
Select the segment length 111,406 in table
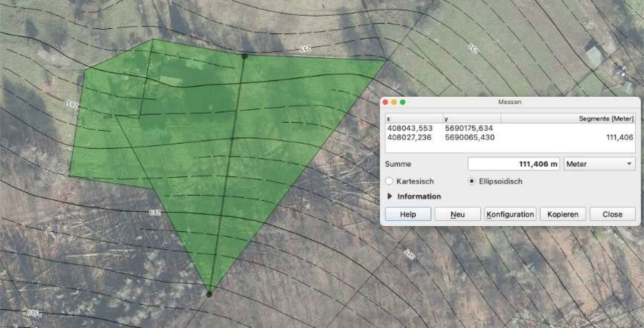[x=620, y=137]
